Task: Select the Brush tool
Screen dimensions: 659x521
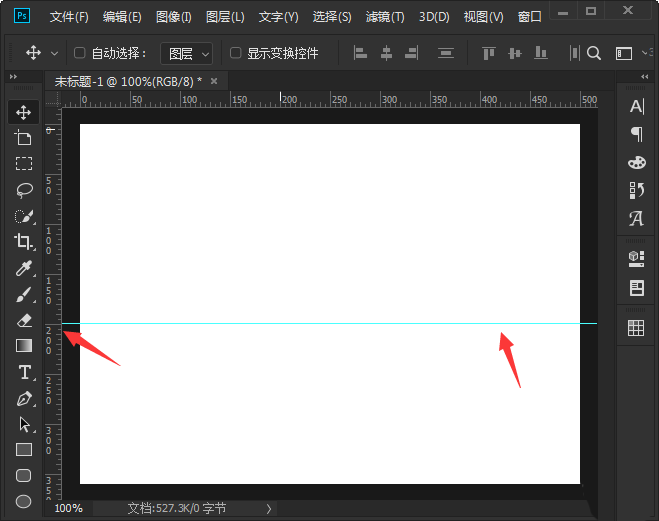Action: click(x=24, y=294)
